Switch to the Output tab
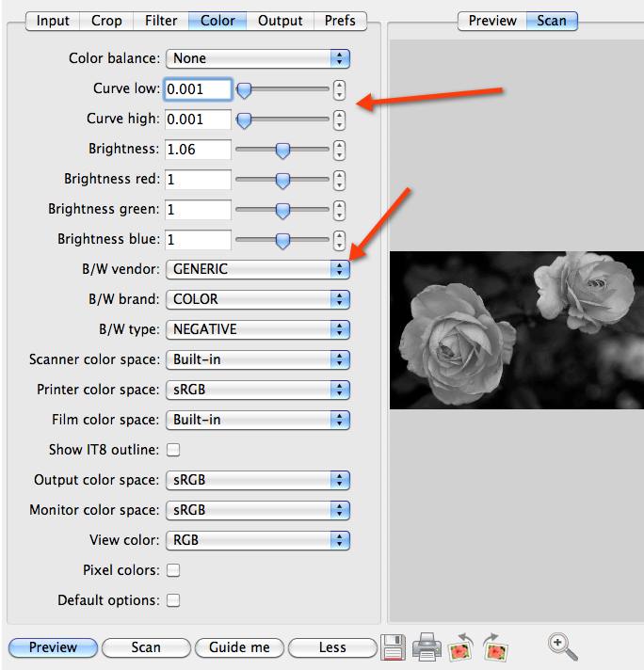Viewport: 644px width, 670px height. [281, 20]
